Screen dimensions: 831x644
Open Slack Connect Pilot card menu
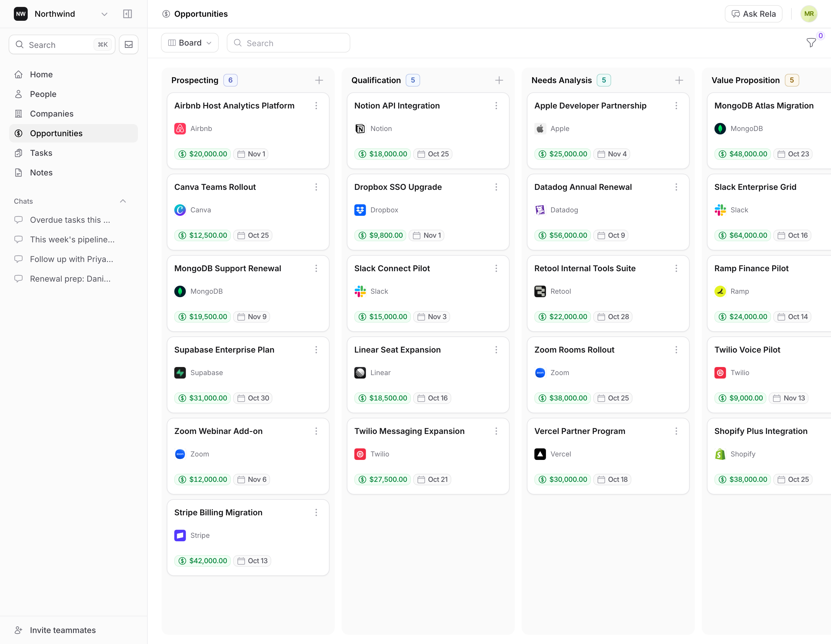(496, 269)
